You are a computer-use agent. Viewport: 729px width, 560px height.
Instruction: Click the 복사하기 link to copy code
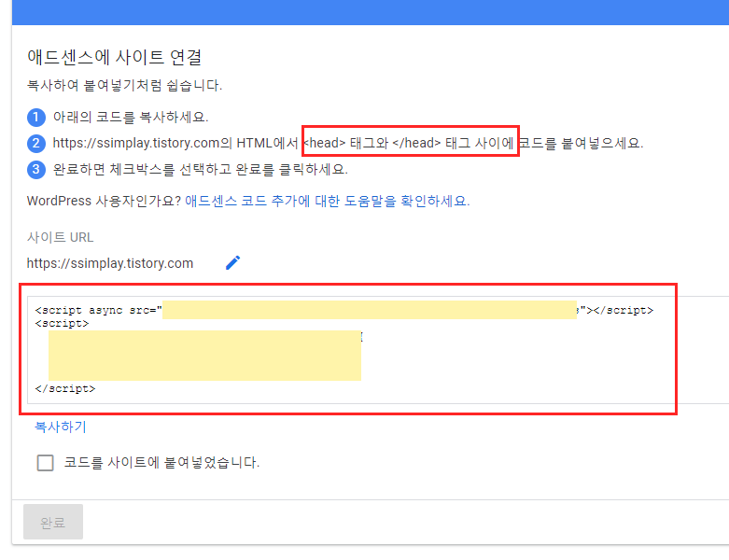coord(61,427)
